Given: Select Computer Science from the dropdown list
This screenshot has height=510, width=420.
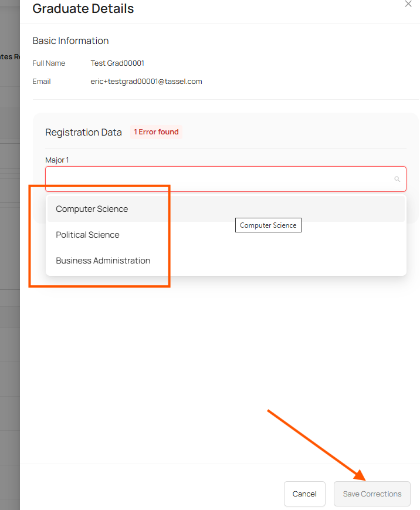Looking at the screenshot, I should (92, 209).
